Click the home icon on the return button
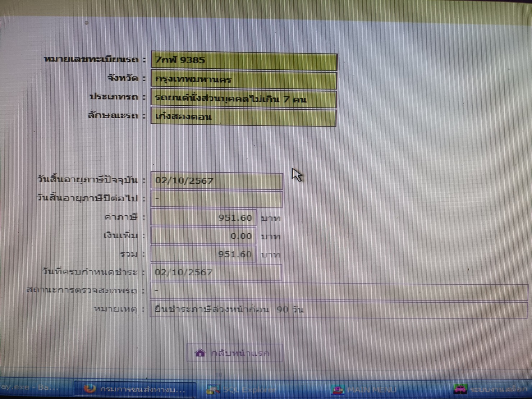The width and height of the screenshot is (532, 399). point(200,353)
